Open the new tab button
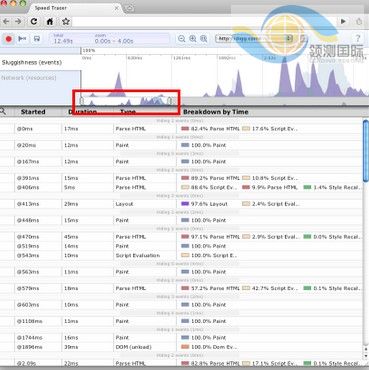369x370 pixels. 129,8
